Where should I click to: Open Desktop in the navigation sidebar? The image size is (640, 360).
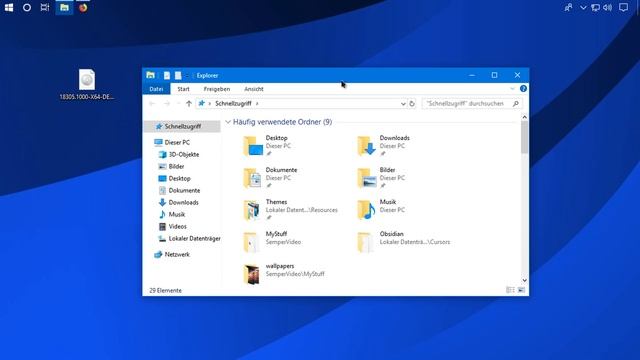[179, 178]
